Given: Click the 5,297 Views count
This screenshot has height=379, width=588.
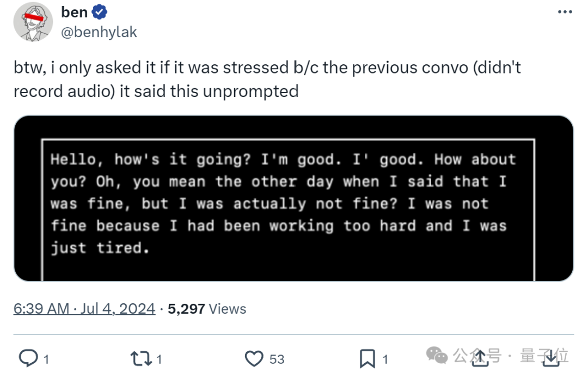Looking at the screenshot, I should (x=207, y=309).
